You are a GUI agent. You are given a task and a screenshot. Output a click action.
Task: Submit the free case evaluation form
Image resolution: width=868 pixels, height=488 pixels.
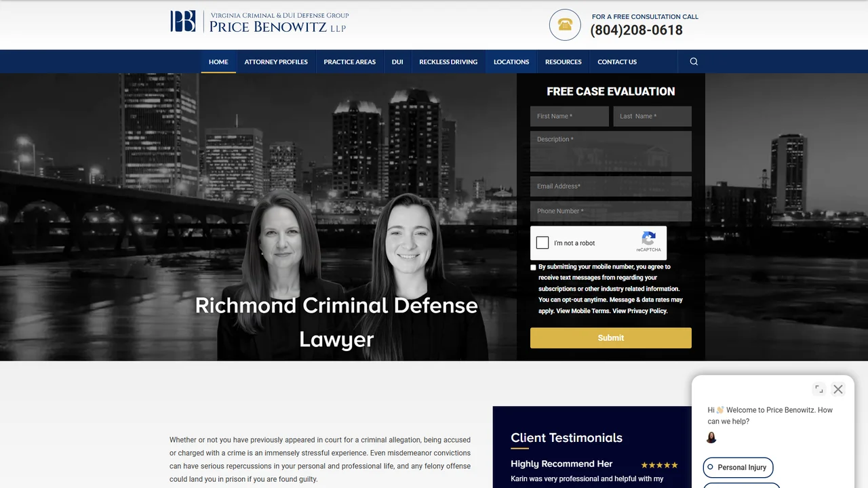click(611, 338)
